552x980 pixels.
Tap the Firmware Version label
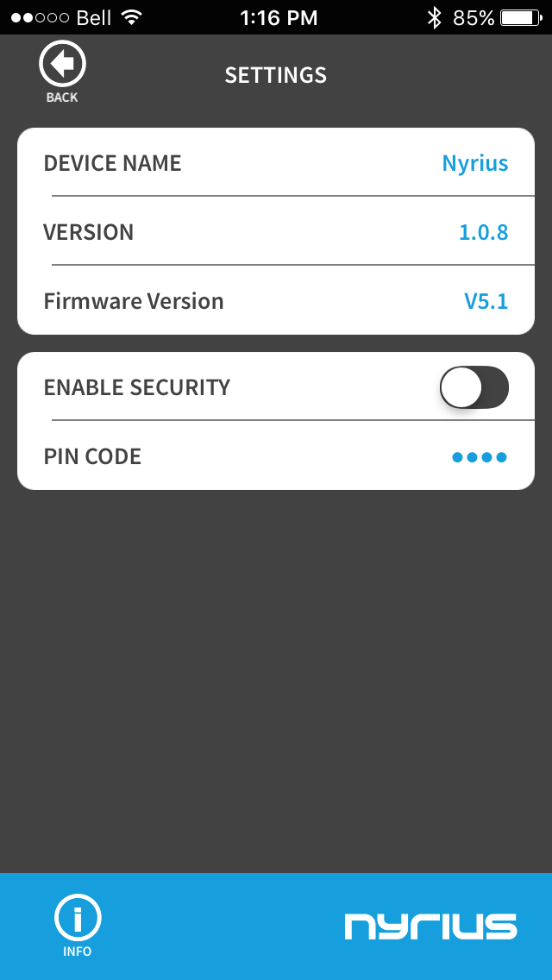(x=134, y=301)
